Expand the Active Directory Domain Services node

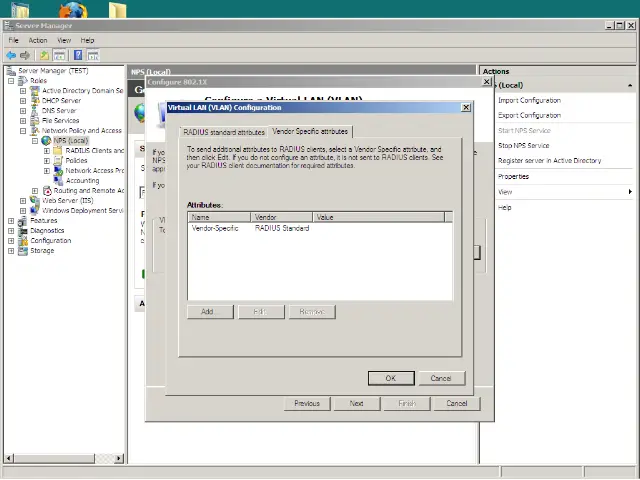click(x=23, y=91)
